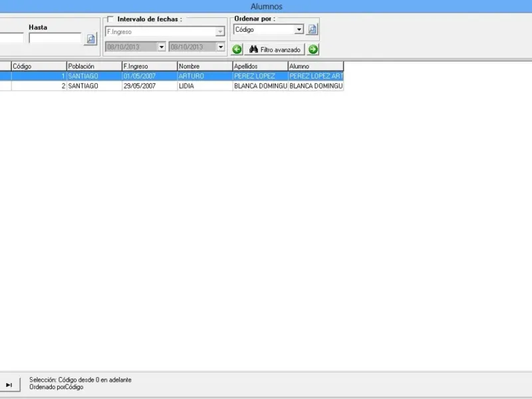Click SANTIAGO in the ARTURO row

[x=94, y=76]
